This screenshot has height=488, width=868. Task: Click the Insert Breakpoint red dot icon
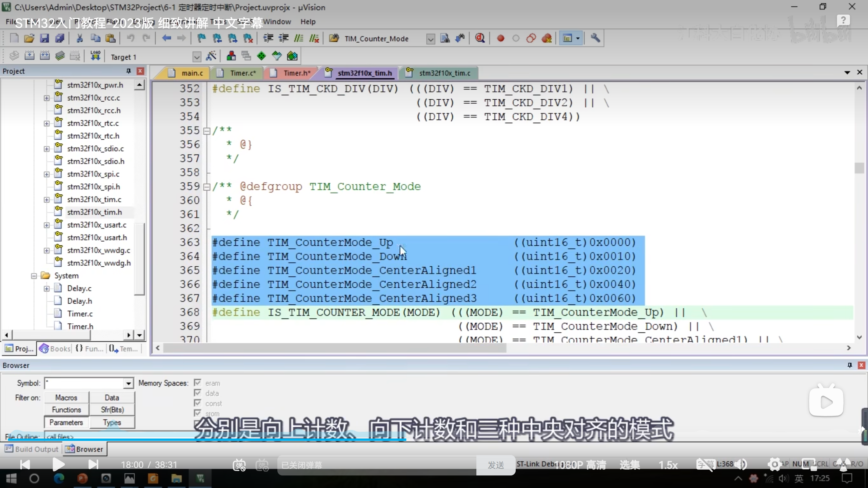[500, 38]
